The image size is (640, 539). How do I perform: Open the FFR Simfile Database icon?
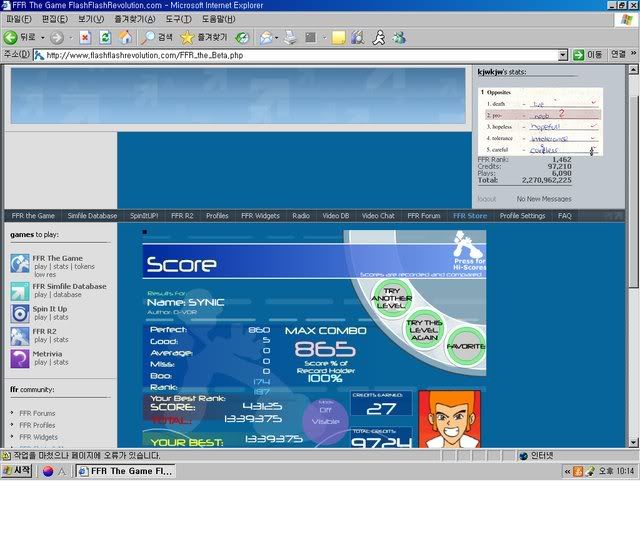coord(20,291)
